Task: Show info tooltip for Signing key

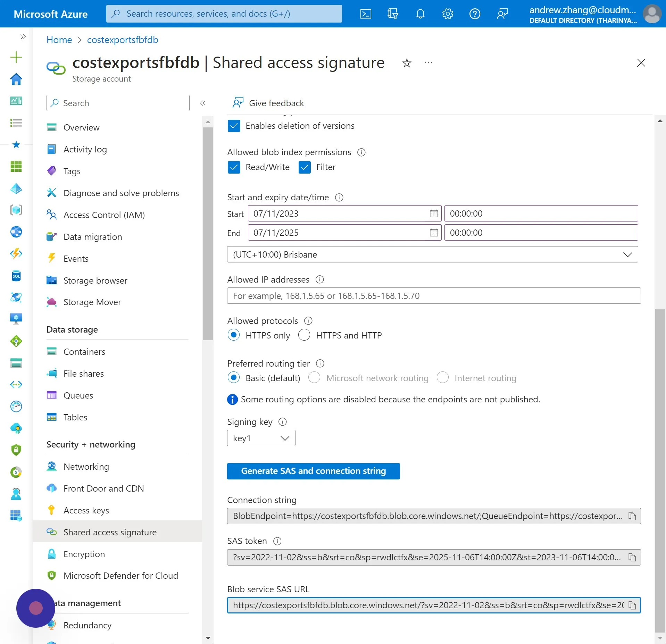Action: click(x=283, y=422)
